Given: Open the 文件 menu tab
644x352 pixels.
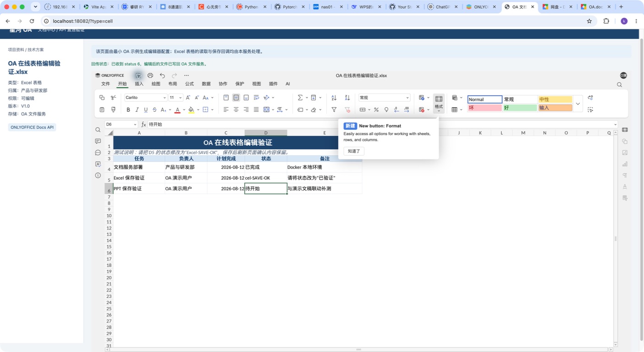Looking at the screenshot, I should pyautogui.click(x=105, y=84).
